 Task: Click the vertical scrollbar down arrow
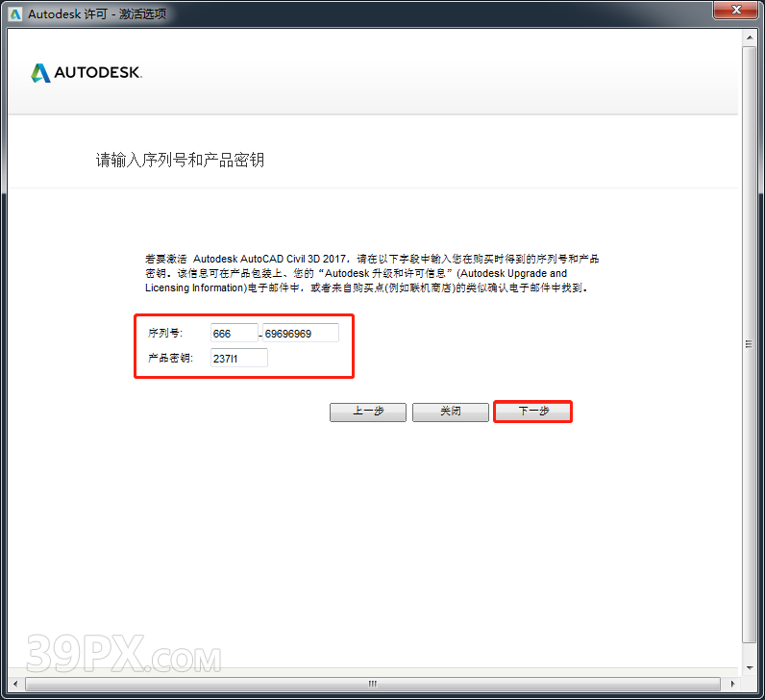pyautogui.click(x=750, y=667)
